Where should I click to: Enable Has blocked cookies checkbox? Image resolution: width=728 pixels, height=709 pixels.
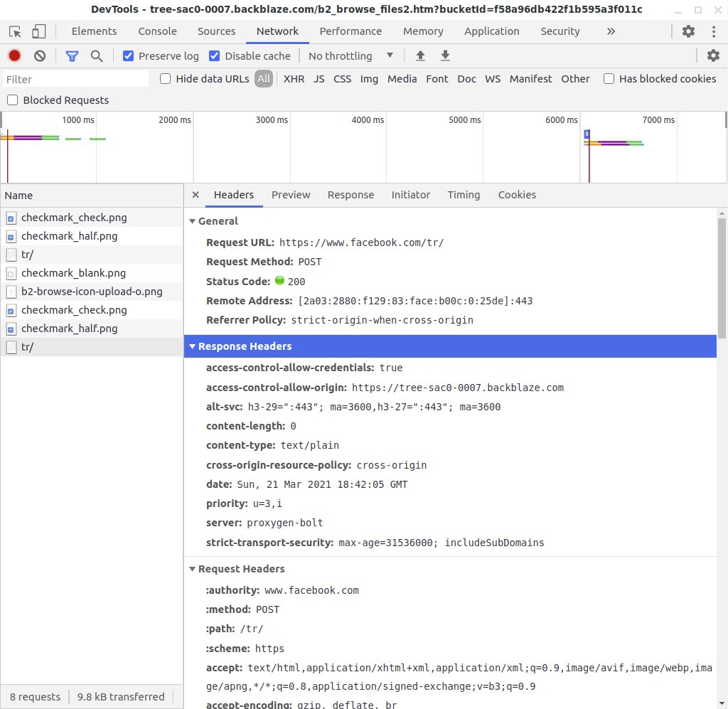click(609, 79)
